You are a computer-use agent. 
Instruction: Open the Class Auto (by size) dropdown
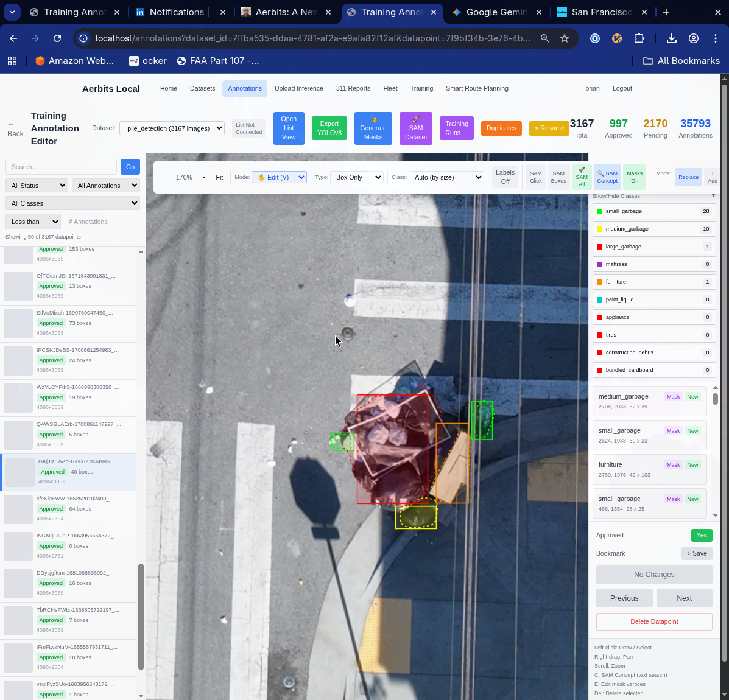coord(446,177)
